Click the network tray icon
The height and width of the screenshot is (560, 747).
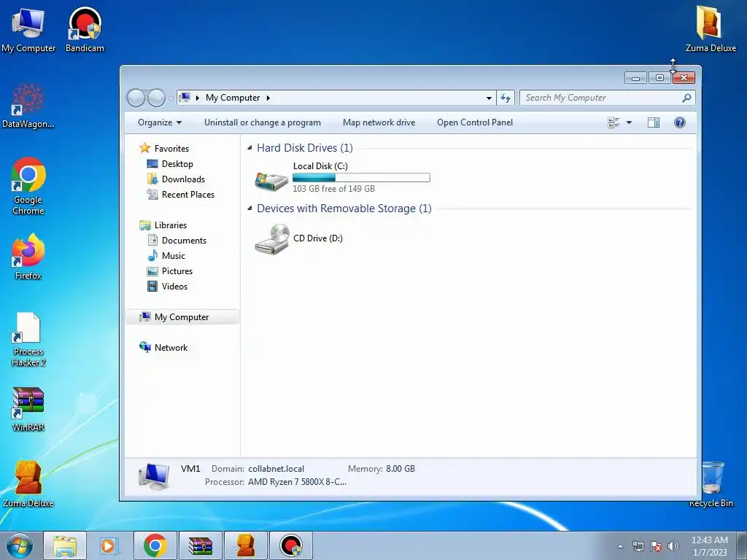pos(638,546)
